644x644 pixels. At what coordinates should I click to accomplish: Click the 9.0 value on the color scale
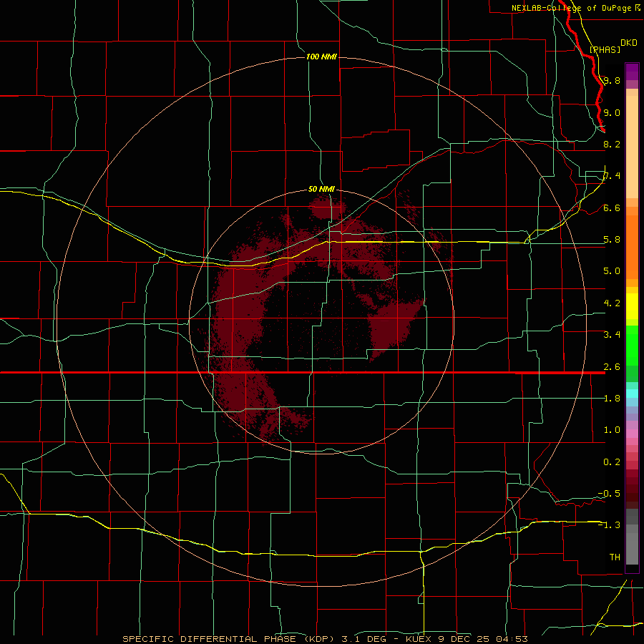coord(612,112)
